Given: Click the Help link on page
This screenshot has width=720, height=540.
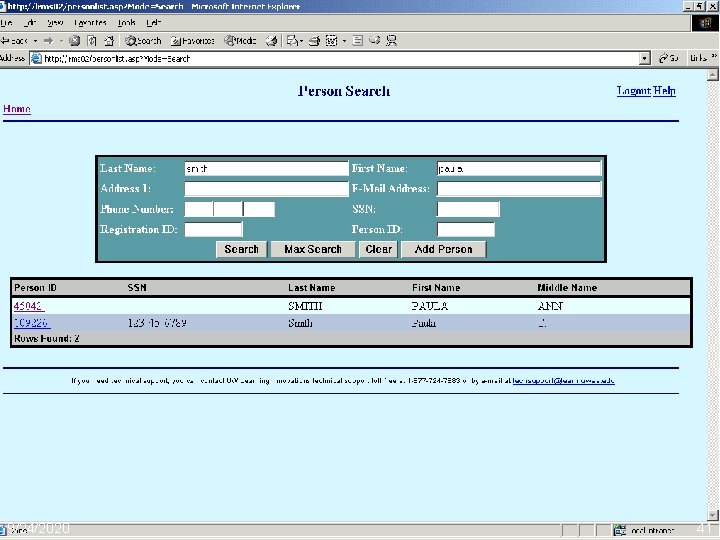Looking at the screenshot, I should click(664, 91).
